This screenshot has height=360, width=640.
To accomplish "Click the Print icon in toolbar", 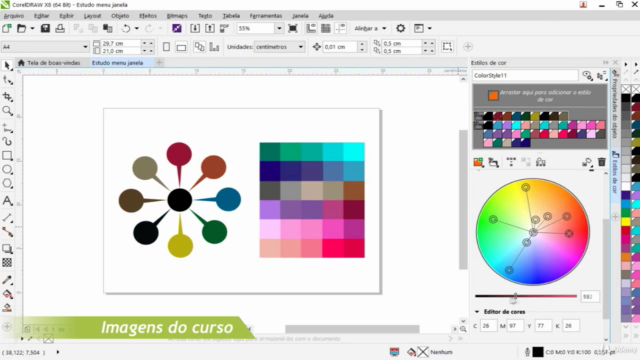I will click(60, 28).
